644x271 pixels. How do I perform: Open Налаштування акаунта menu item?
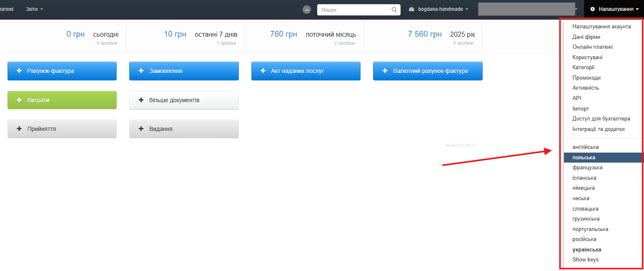click(601, 27)
